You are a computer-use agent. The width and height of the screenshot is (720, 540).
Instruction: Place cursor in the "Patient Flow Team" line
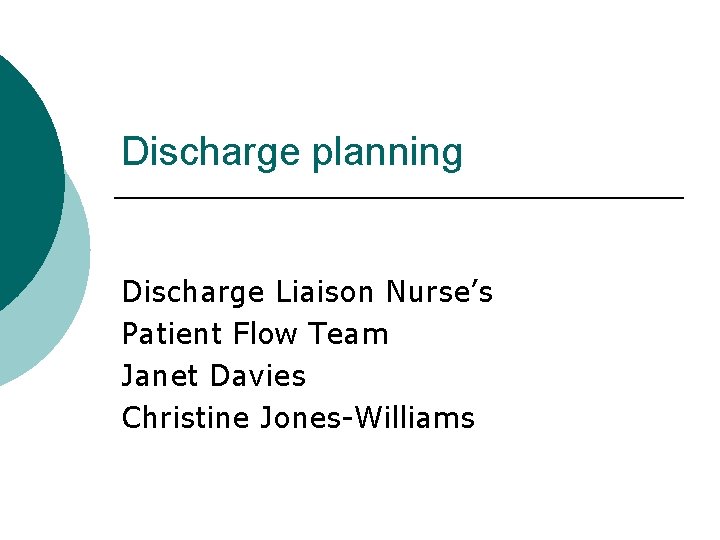point(255,334)
